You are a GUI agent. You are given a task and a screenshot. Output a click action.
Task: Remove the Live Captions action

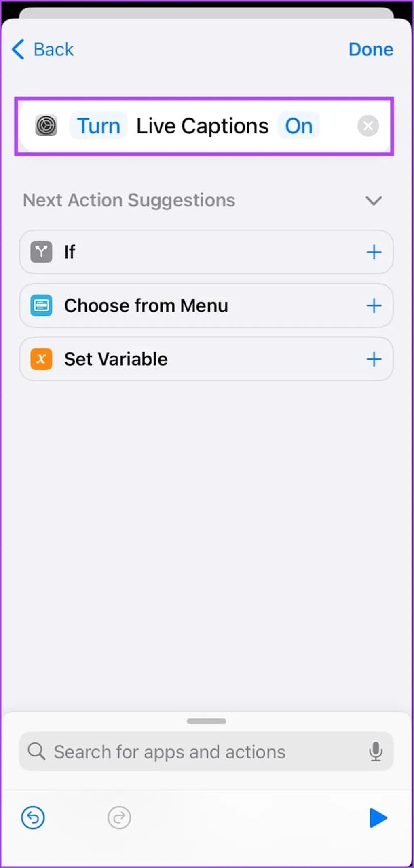pos(368,126)
